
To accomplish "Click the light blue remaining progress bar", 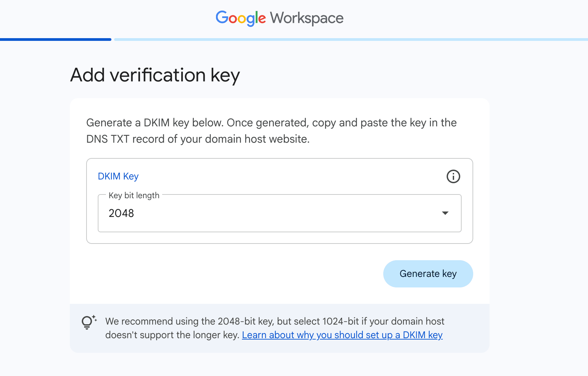I will click(x=351, y=40).
